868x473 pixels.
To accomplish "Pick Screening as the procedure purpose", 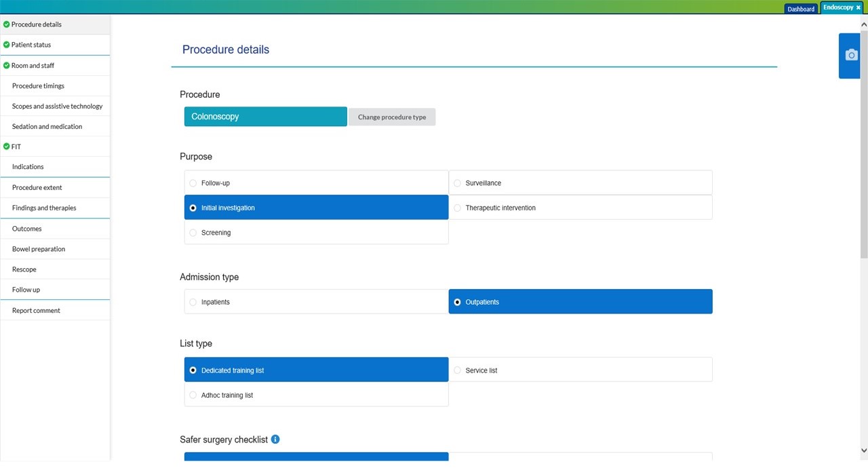I will click(316, 232).
